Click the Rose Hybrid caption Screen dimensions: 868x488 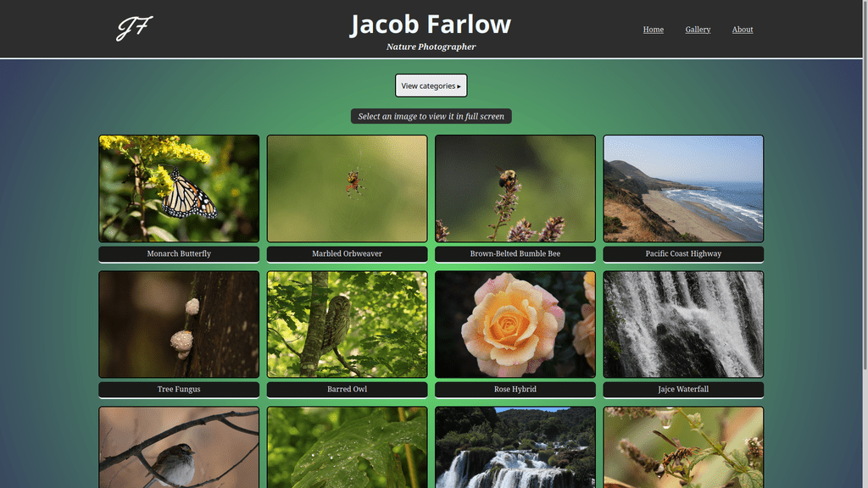coord(515,390)
